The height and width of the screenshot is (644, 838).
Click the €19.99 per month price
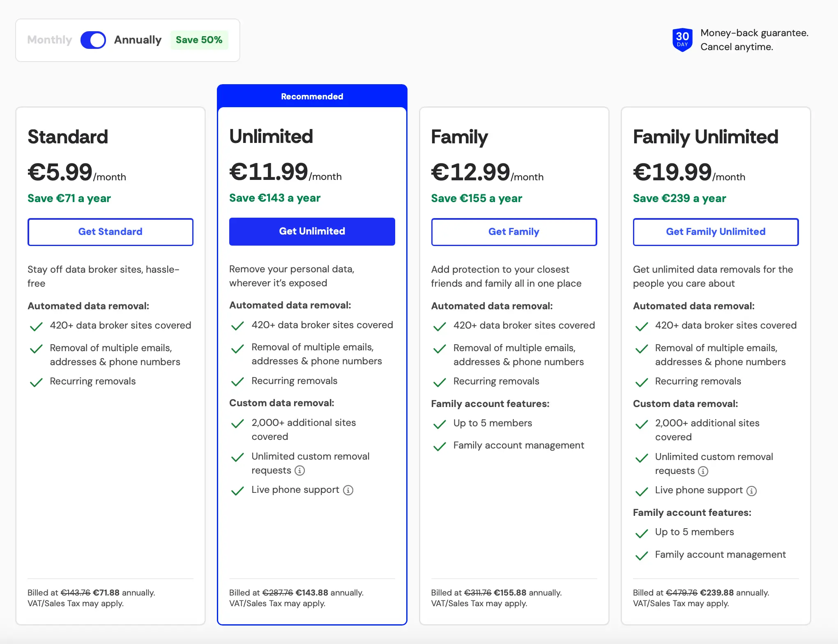pos(672,172)
